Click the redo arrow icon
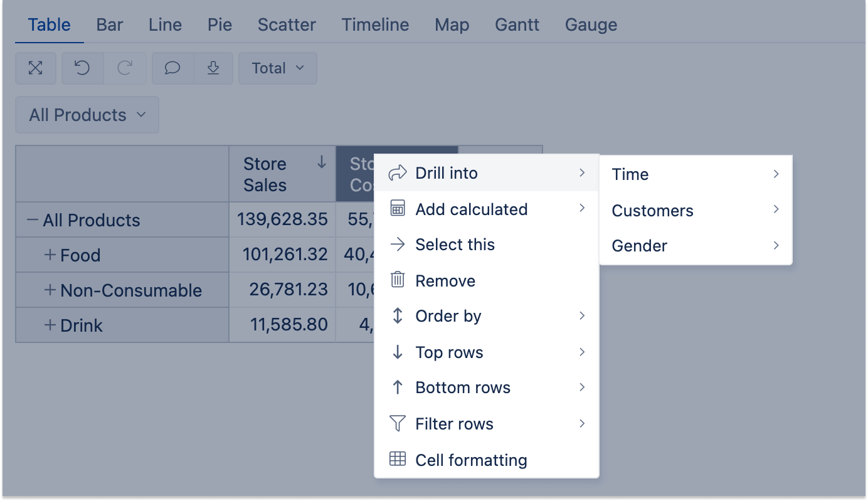Viewport: 868px width, 501px height. point(125,68)
